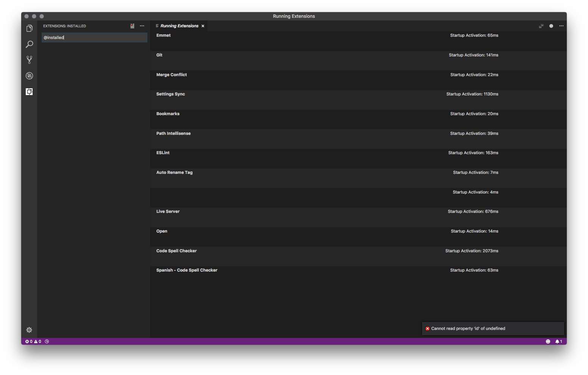Open the Explorer view in the Activity Bar
Viewport: 588px width, 375px height.
click(x=29, y=28)
